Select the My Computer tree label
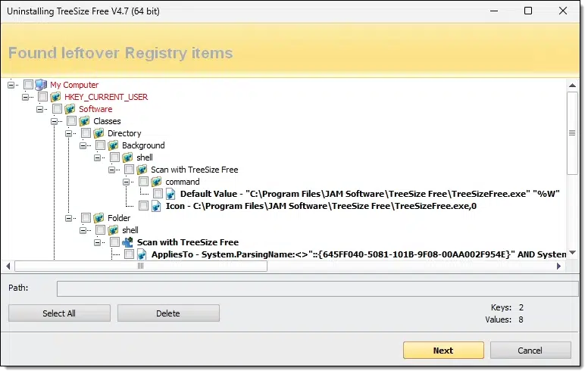This screenshot has width=588, height=374. pyautogui.click(x=74, y=85)
